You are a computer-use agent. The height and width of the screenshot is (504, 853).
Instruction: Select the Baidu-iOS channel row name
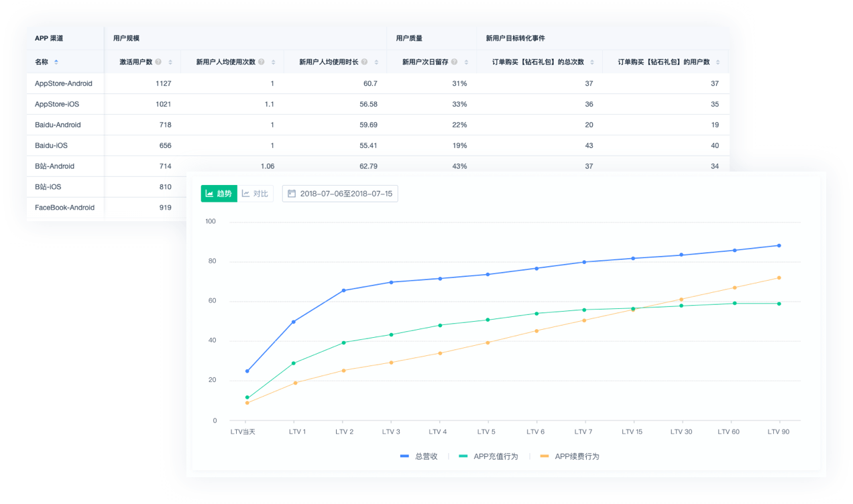(x=51, y=145)
